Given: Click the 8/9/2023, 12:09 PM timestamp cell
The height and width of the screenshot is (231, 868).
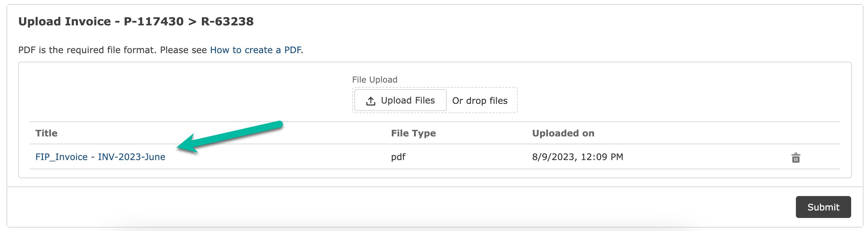Looking at the screenshot, I should pyautogui.click(x=578, y=157).
